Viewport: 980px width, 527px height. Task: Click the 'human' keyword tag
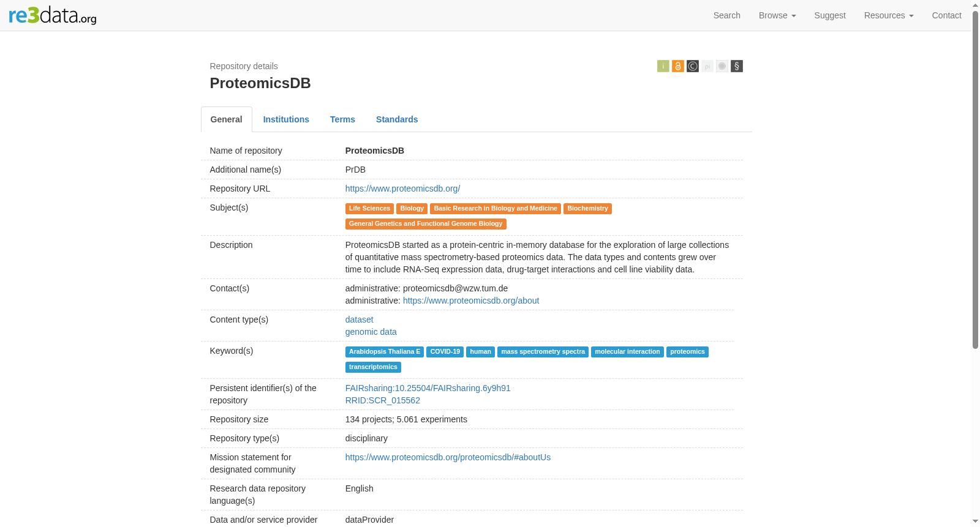(480, 352)
